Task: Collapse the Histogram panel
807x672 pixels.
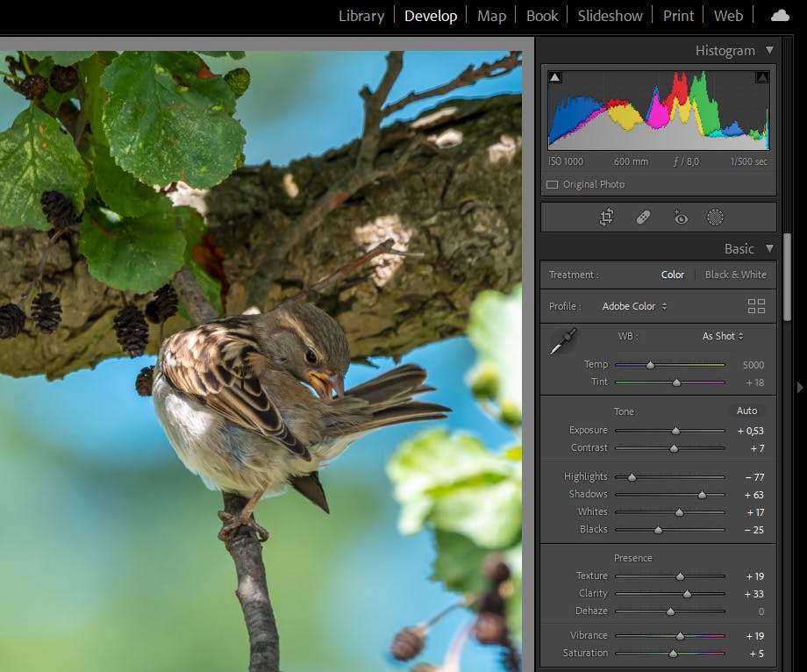Action: tap(769, 51)
